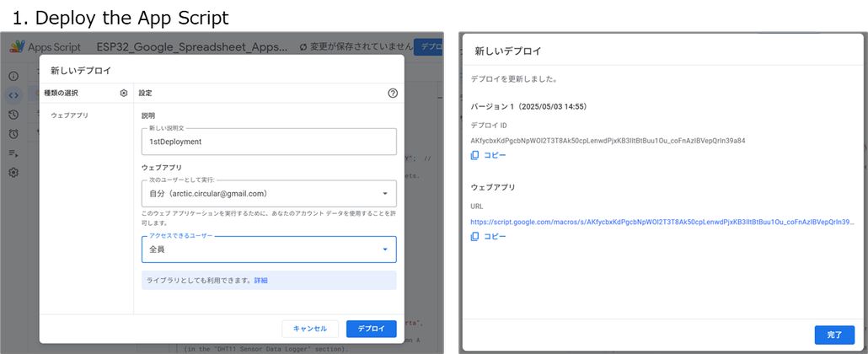Viewport: 868px width, 354px height.
Task: Click the 完了 button
Action: tap(834, 335)
